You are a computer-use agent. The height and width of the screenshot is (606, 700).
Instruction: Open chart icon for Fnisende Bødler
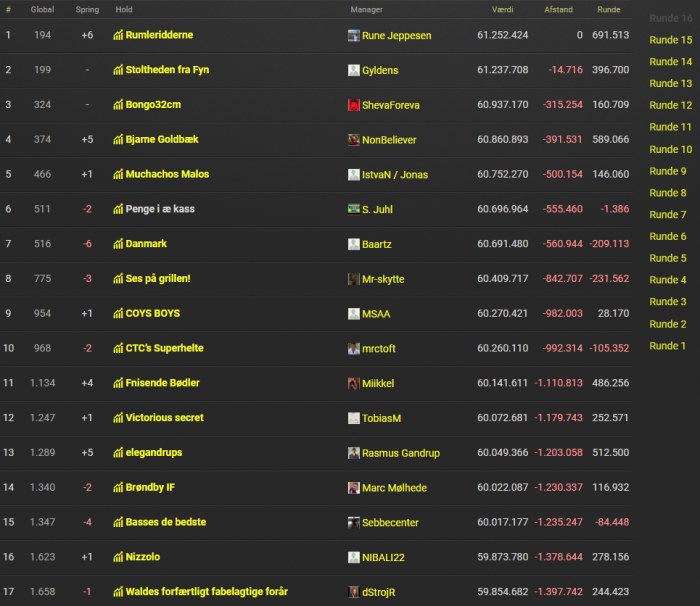click(x=118, y=383)
